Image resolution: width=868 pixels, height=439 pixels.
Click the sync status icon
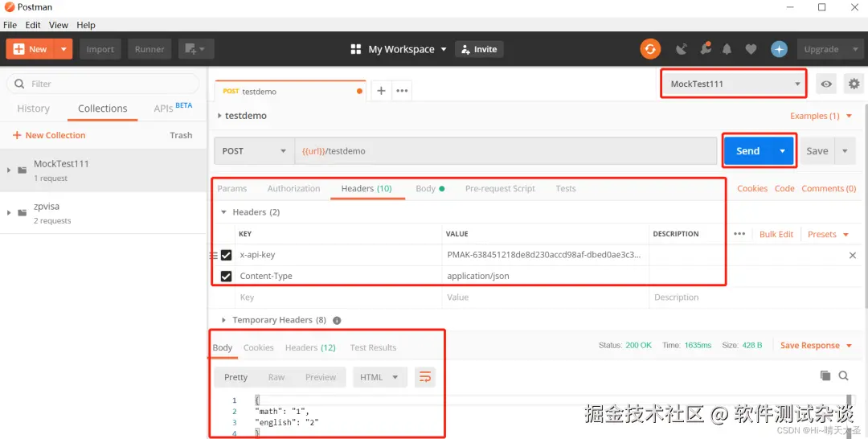(650, 49)
